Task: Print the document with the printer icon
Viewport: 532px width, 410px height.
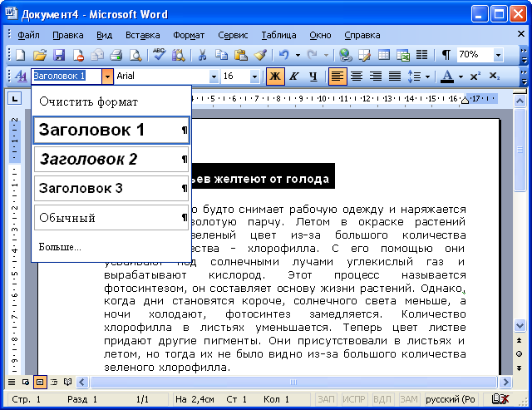Action: pos(116,55)
